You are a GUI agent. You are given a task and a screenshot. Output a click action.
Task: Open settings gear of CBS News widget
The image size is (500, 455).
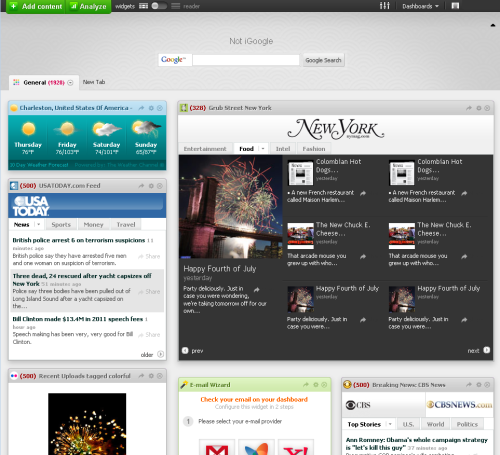[479, 385]
